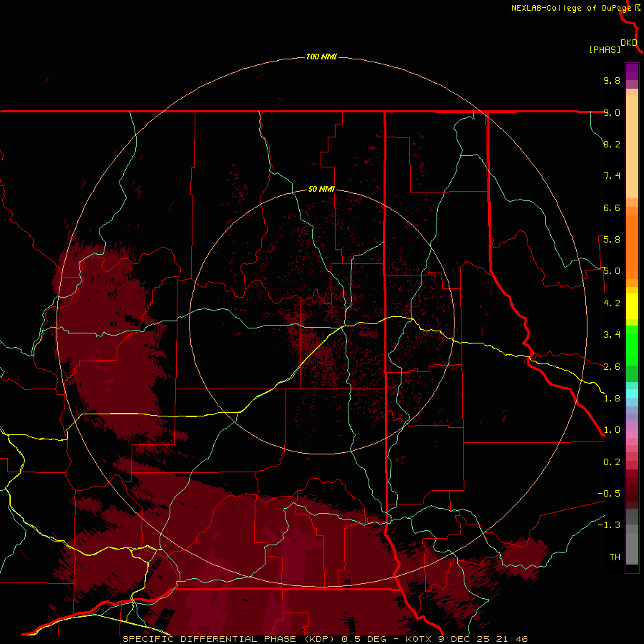Image resolution: width=644 pixels, height=644 pixels.
Task: Click the 9.0 legend value
Action: pos(612,112)
